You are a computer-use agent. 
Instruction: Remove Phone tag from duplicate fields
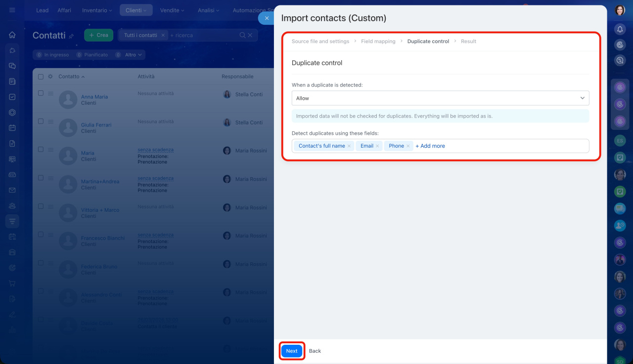(x=408, y=146)
